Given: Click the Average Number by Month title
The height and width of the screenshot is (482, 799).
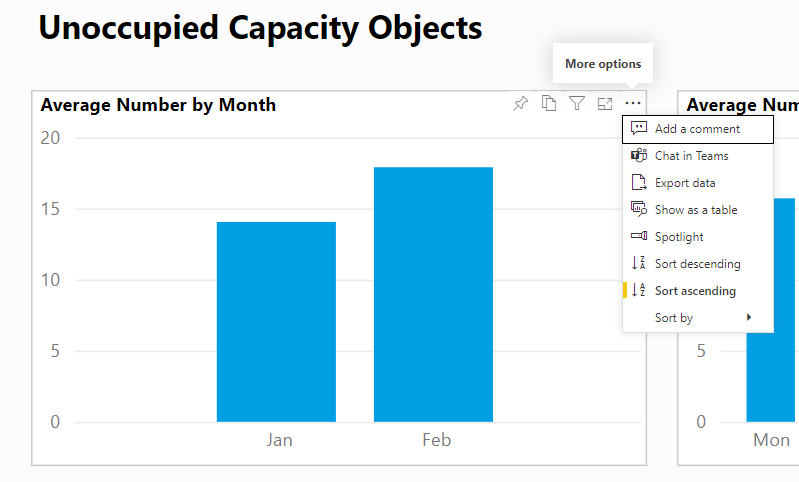Looking at the screenshot, I should tap(158, 105).
